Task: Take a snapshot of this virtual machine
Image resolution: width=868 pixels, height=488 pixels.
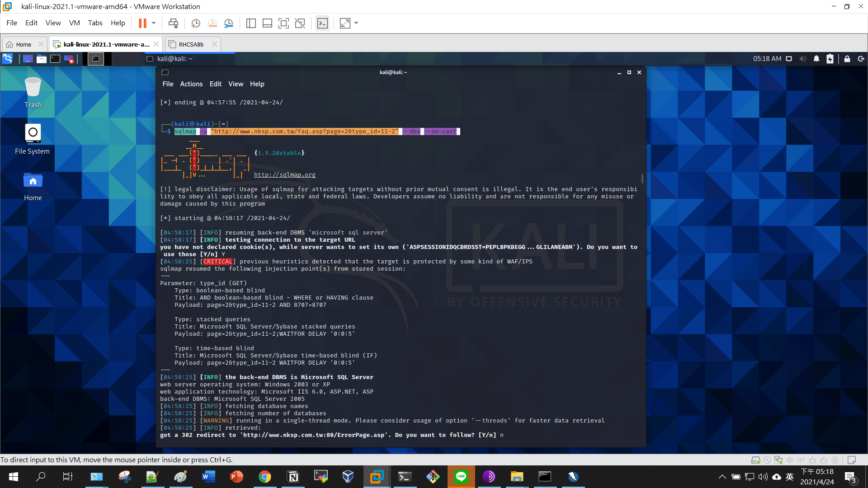Action: (196, 23)
